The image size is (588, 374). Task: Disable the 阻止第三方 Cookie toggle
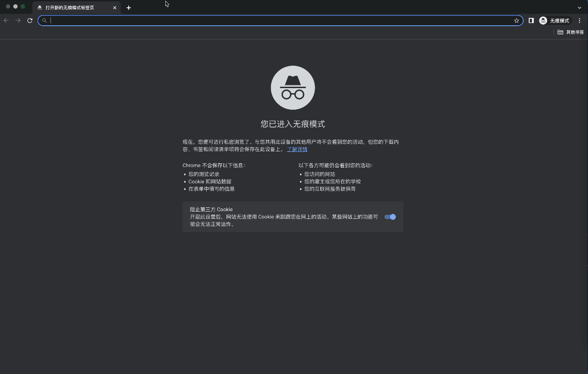[x=390, y=217]
